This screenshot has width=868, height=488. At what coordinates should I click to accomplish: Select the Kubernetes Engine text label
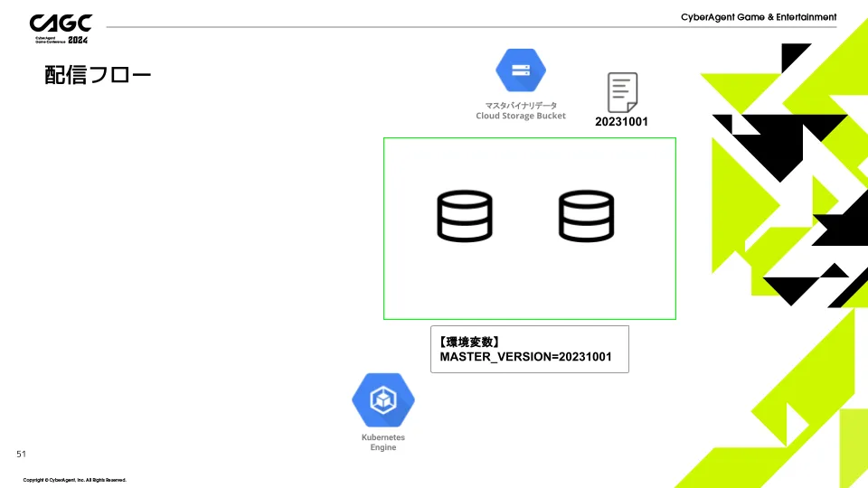pyautogui.click(x=383, y=442)
